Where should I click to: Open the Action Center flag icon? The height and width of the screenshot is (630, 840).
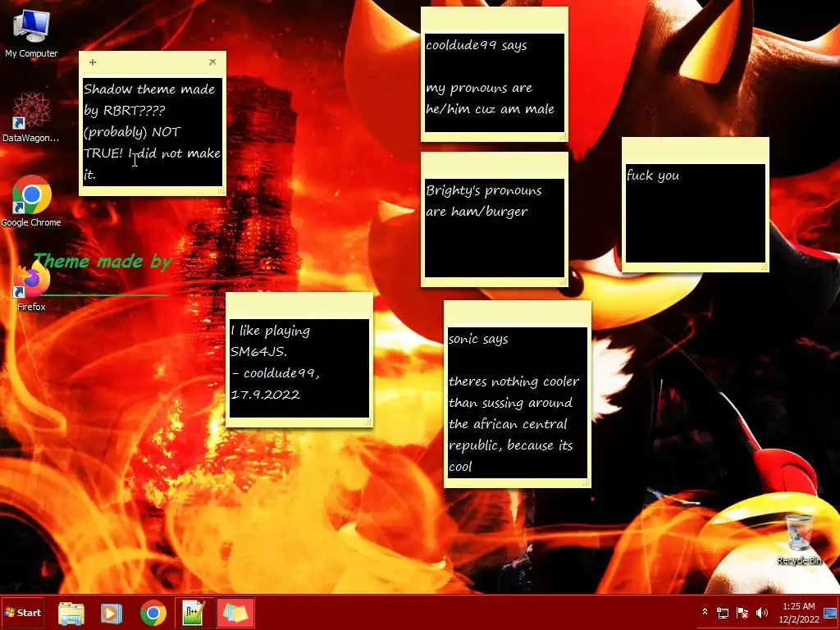pyautogui.click(x=742, y=612)
